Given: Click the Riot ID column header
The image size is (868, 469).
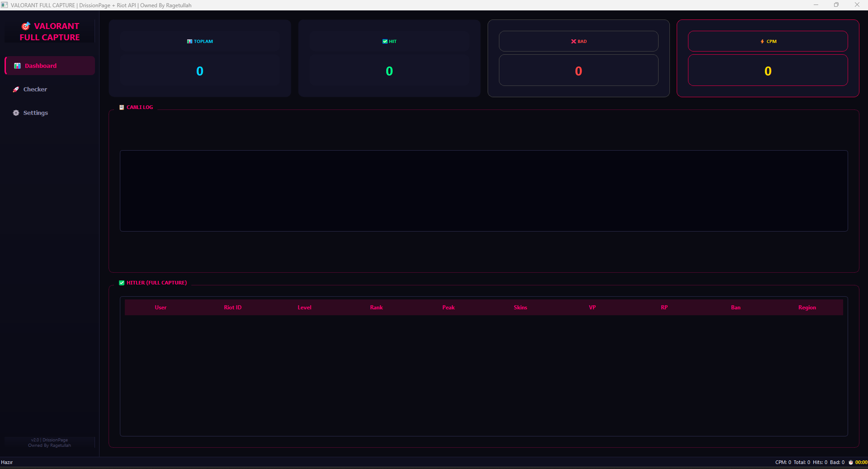Looking at the screenshot, I should pos(232,308).
